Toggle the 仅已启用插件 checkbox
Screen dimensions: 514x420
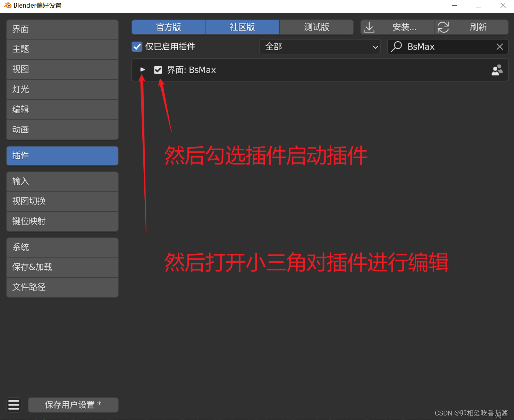tap(137, 47)
